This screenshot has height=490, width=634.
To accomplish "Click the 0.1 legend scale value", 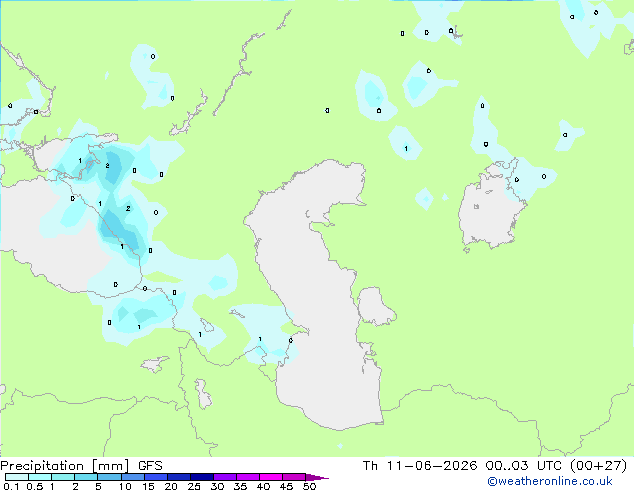I will pos(11,486).
